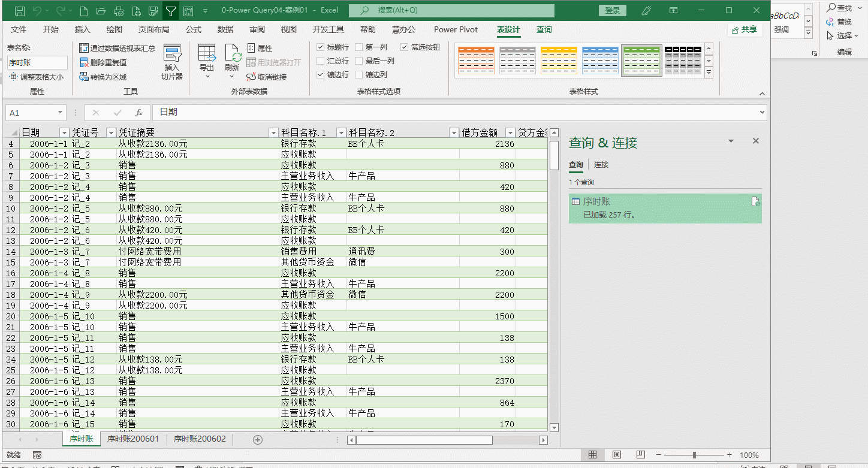This screenshot has width=868, height=468.
Task: Click the PivotTable icon next to the funnel
Action: (188, 11)
